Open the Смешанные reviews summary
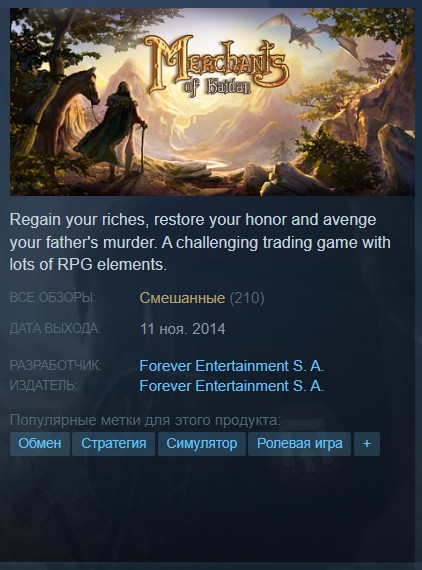 click(182, 298)
